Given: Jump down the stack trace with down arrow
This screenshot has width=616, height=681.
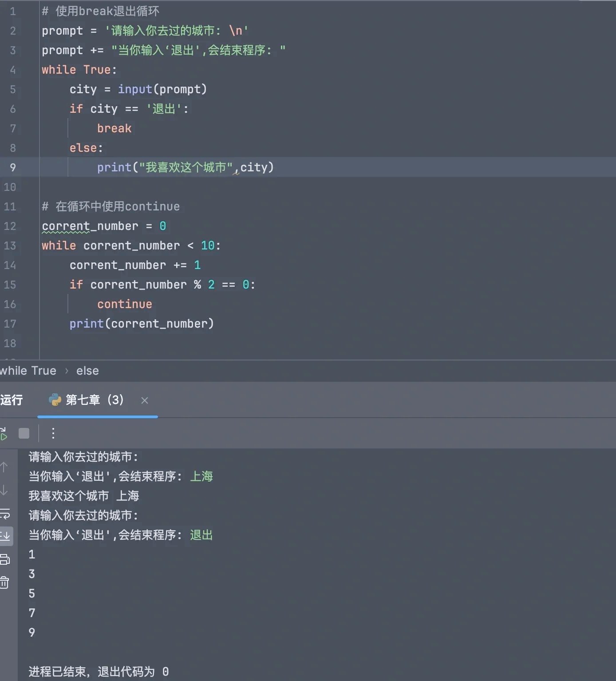Looking at the screenshot, I should (4, 491).
